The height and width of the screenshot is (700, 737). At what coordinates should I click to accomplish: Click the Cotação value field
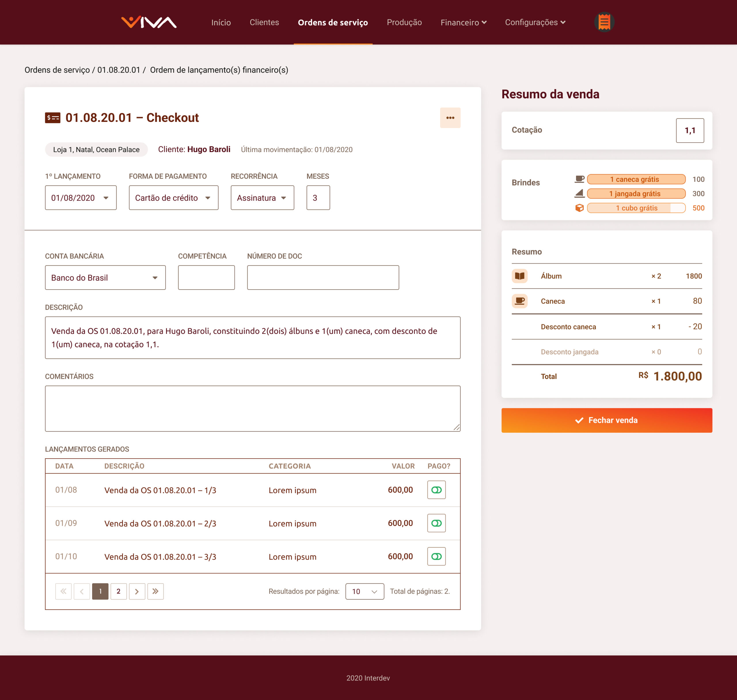tap(690, 130)
